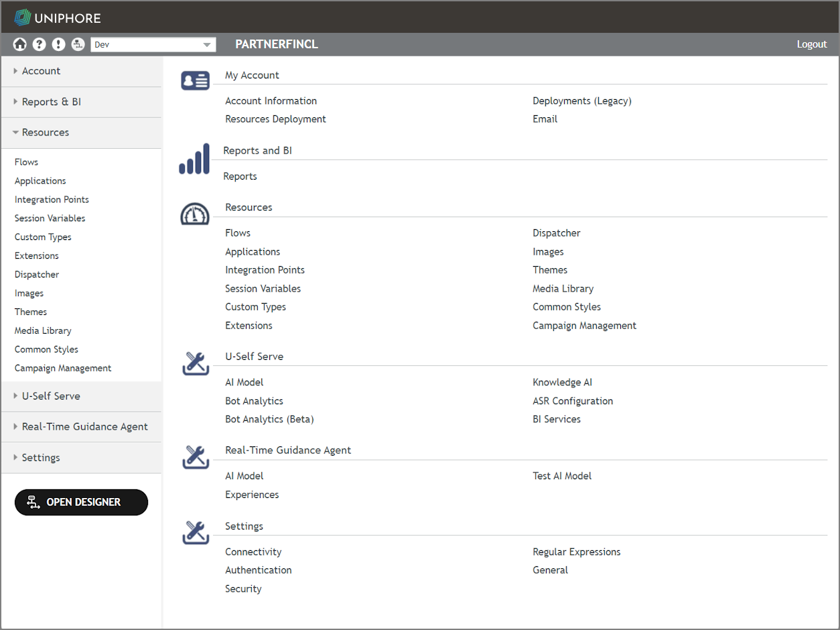The height and width of the screenshot is (630, 840).
Task: Click the exclamation alert icon
Action: tap(59, 44)
